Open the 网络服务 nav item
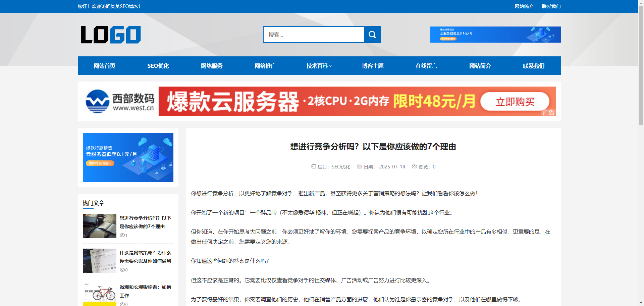This screenshot has height=306, width=644. pyautogui.click(x=212, y=66)
